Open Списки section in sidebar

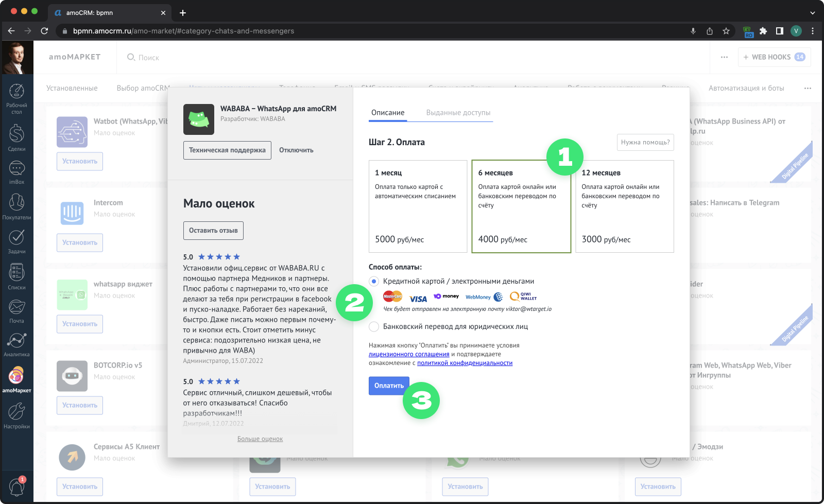(x=16, y=276)
